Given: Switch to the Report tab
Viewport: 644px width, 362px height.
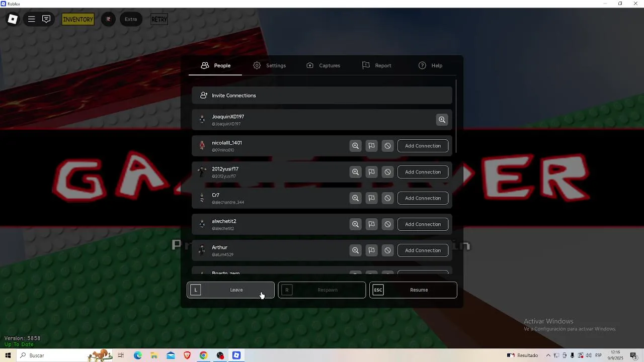Looking at the screenshot, I should [376, 65].
